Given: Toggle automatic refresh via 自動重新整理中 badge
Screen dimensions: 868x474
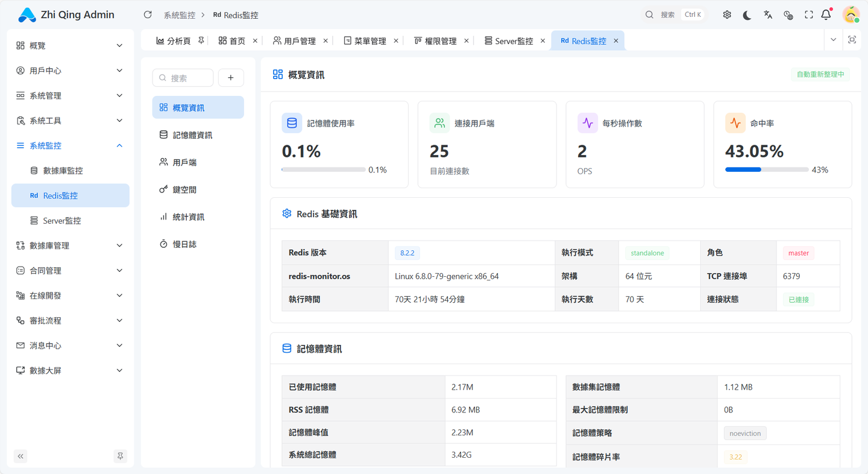Looking at the screenshot, I should pos(820,73).
